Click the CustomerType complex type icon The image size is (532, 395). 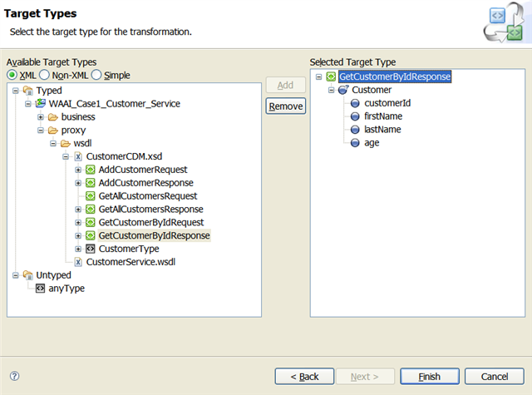click(90, 249)
